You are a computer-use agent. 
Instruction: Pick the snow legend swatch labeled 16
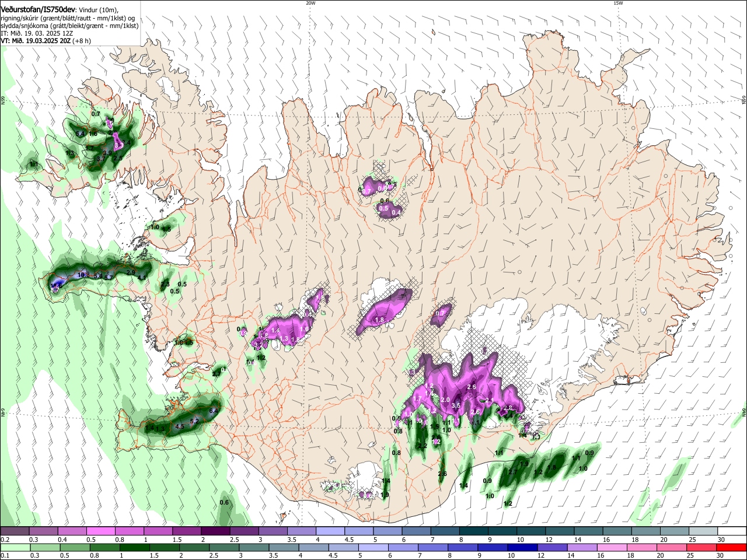coord(616,531)
